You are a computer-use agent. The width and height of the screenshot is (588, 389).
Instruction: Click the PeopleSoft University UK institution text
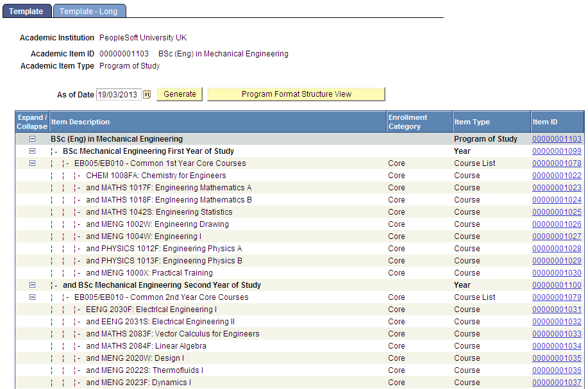[x=143, y=38]
